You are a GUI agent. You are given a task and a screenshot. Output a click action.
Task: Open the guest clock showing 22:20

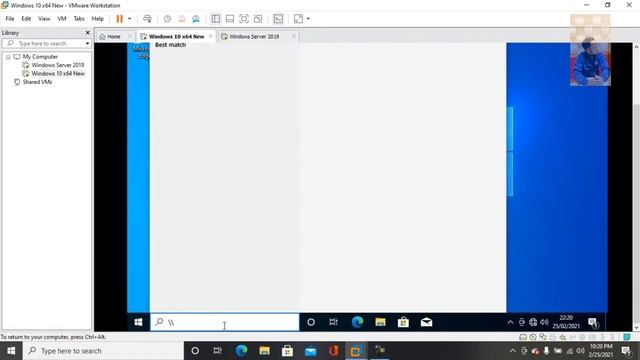[x=566, y=322]
